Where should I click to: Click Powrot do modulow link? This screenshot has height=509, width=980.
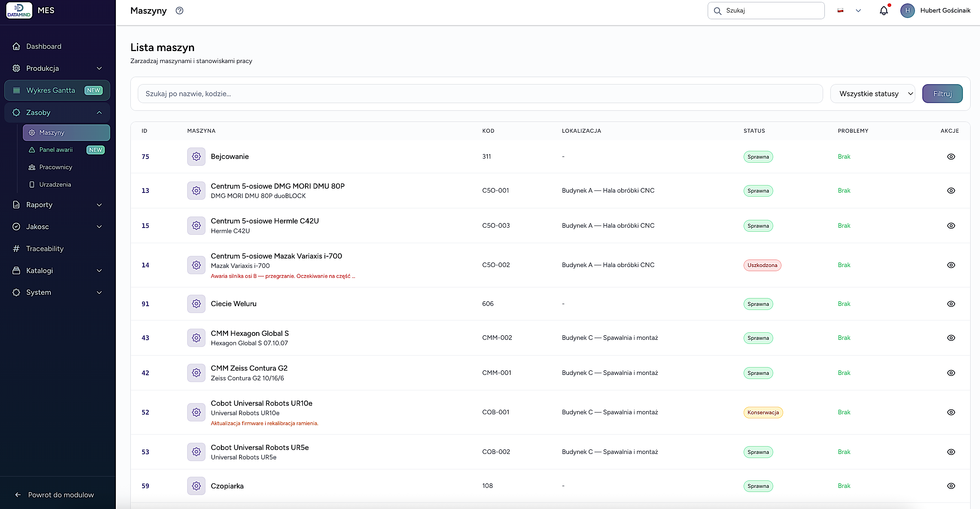coord(55,494)
